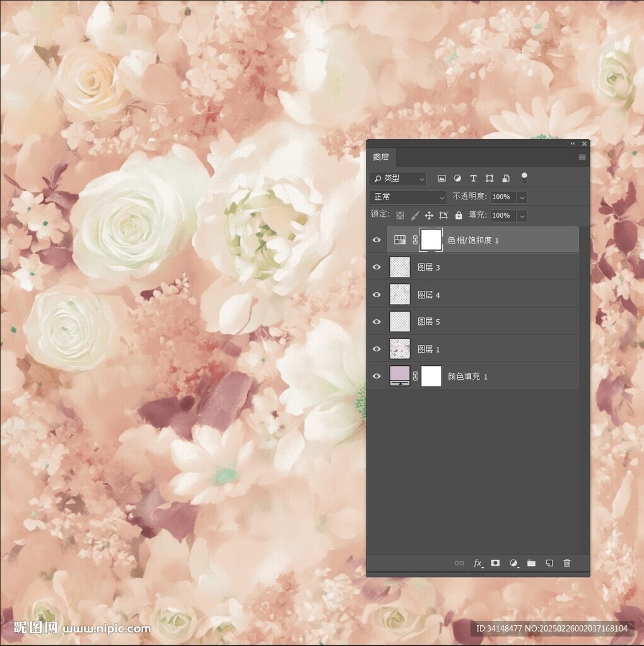Viewport: 644px width, 646px height.
Task: Click the add layer style fx icon
Action: click(x=478, y=563)
